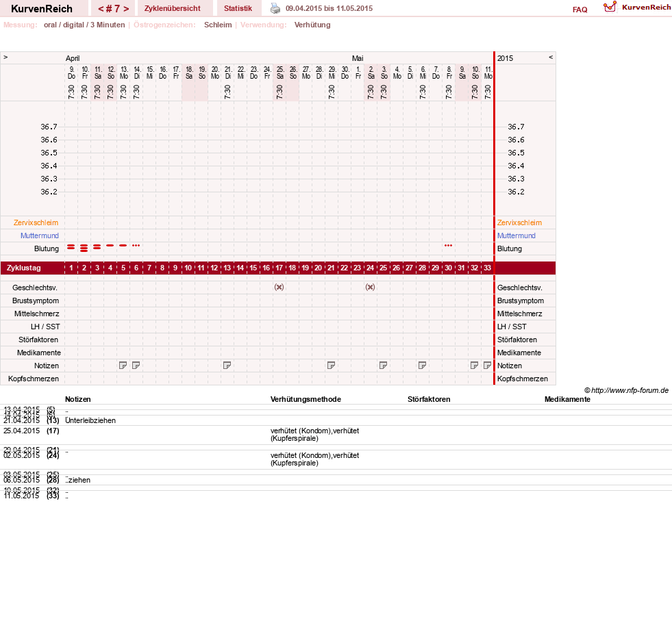The image size is (672, 638).
Task: Open the note icon on cycle day 21
Action: [x=331, y=366]
